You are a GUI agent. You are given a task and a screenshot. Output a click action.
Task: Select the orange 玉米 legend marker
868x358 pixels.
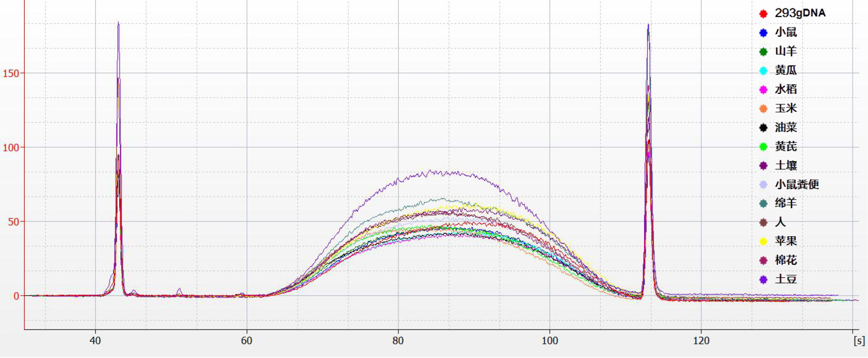(763, 109)
